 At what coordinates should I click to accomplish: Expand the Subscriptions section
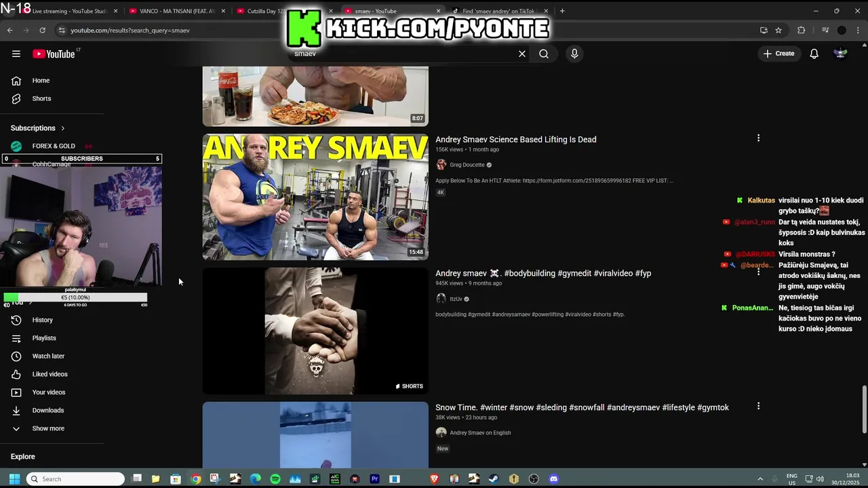tap(38, 127)
